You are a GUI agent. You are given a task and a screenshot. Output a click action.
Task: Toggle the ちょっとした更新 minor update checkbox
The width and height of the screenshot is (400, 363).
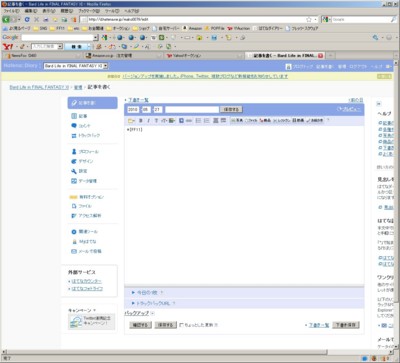tap(182, 325)
